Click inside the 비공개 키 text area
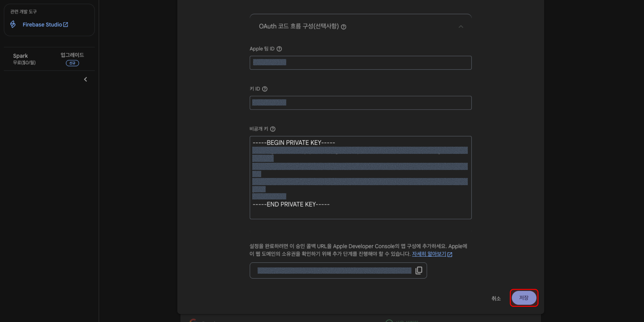The image size is (644, 322). pos(360,177)
